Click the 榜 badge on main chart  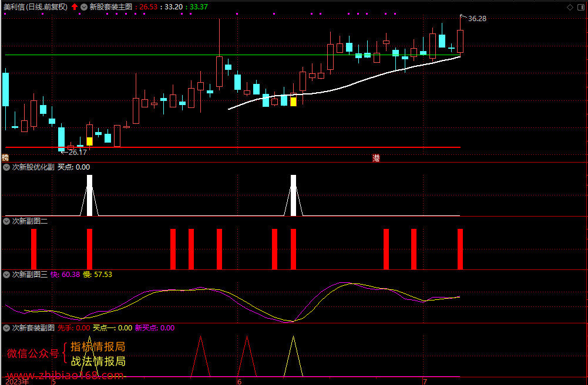pos(5,158)
